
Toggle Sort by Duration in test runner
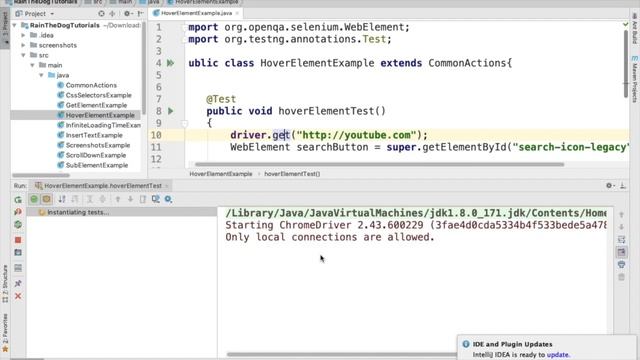tap(75, 199)
